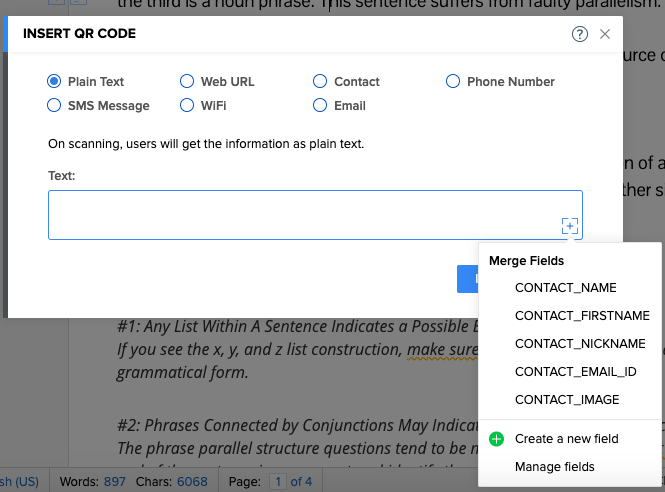This screenshot has width=665, height=492.
Task: Insert the CONTACT_NAME merge field
Action: 565,288
